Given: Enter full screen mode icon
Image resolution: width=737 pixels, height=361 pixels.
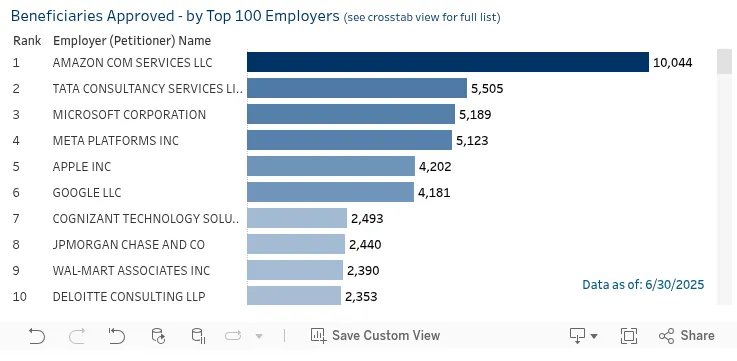Looking at the screenshot, I should [x=628, y=336].
